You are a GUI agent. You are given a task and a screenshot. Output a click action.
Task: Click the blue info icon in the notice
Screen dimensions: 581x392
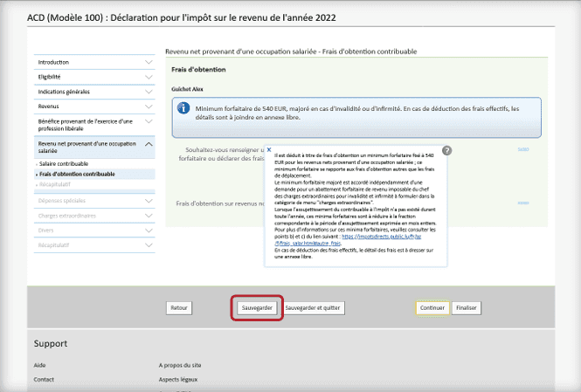tap(183, 108)
